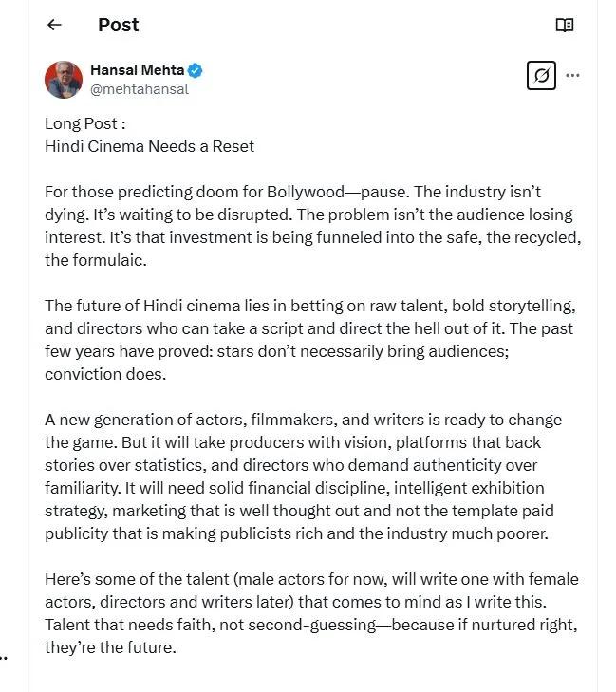
Task: Click the closing line "they're the future."
Action: click(x=110, y=647)
